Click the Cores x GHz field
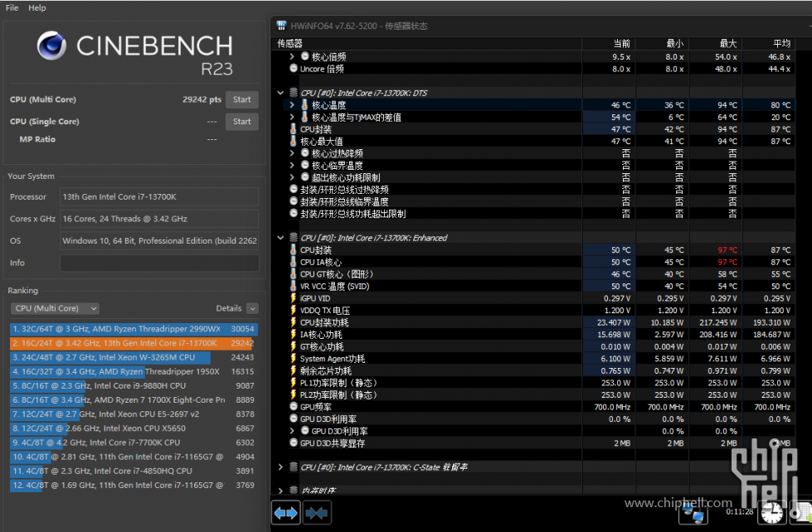 pyautogui.click(x=159, y=219)
